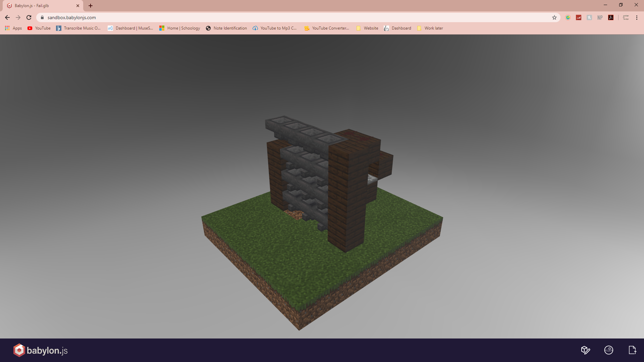
Task: Click the environment lighting sphere icon
Action: click(x=608, y=350)
